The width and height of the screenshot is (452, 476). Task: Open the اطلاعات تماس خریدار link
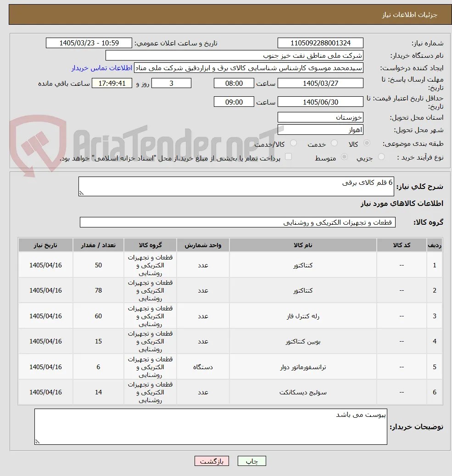[102, 68]
